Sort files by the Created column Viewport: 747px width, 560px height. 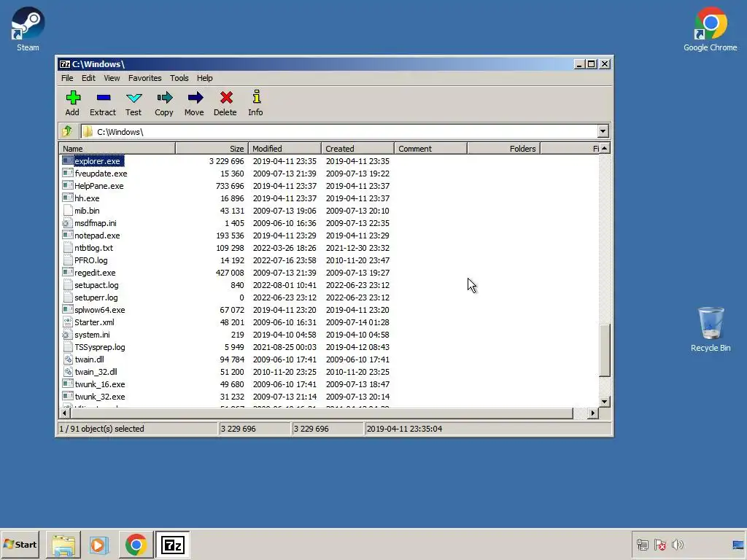pyautogui.click(x=357, y=149)
